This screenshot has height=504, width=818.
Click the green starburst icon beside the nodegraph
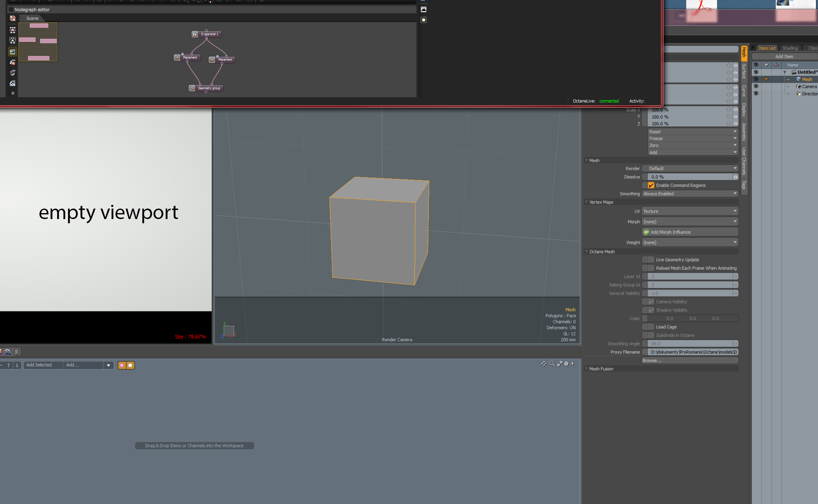coord(423,20)
